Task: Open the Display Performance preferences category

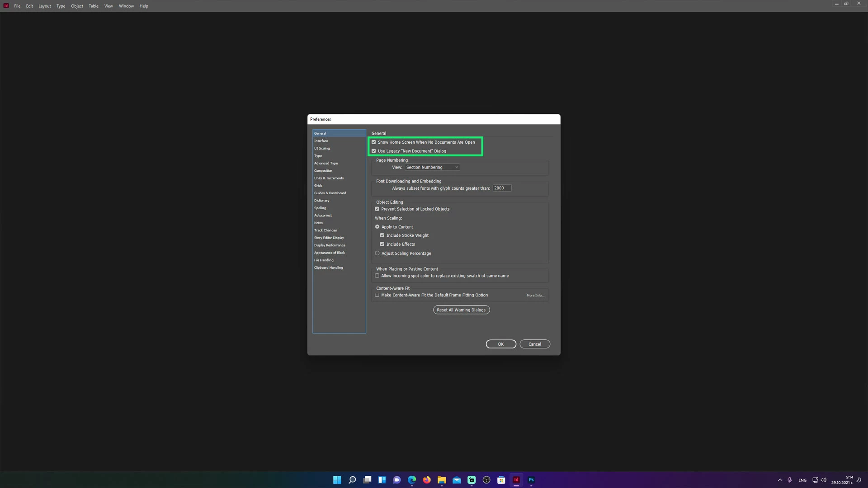Action: [x=330, y=245]
